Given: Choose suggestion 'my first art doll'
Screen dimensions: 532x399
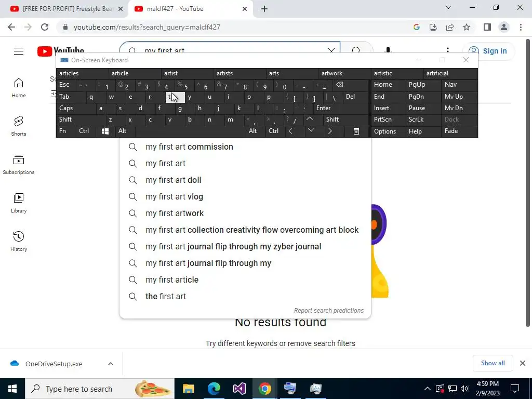Looking at the screenshot, I should click(245, 180).
